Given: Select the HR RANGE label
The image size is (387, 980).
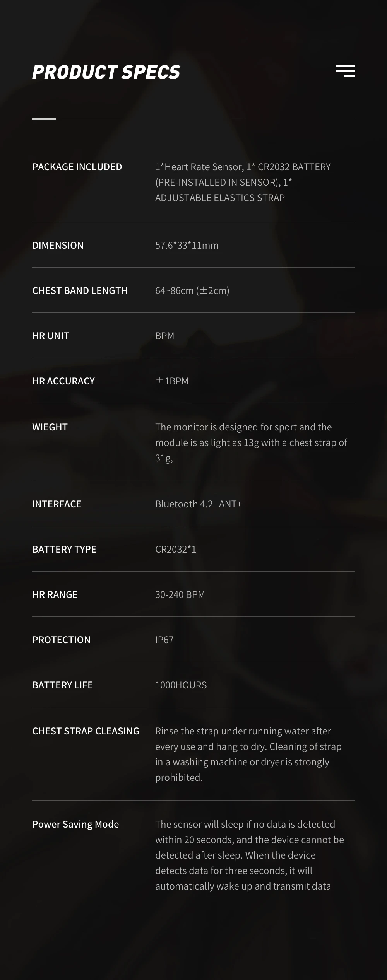Looking at the screenshot, I should 55,594.
